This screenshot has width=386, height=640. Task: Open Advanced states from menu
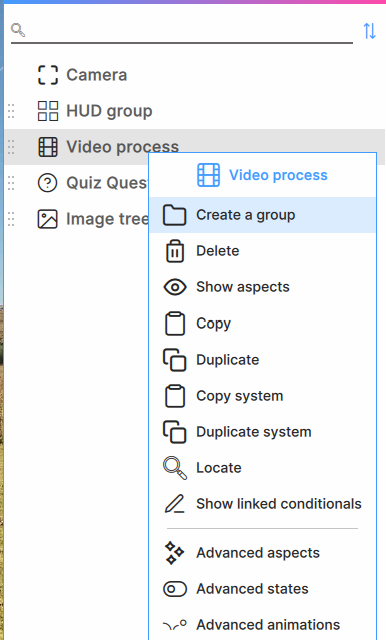coord(262,589)
